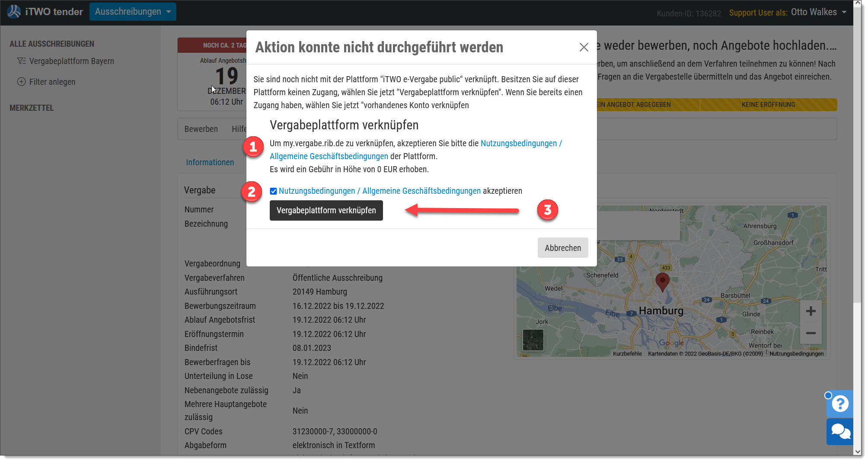This screenshot has height=462, width=868.
Task: Zoom in on the Hamburg map
Action: (x=811, y=311)
